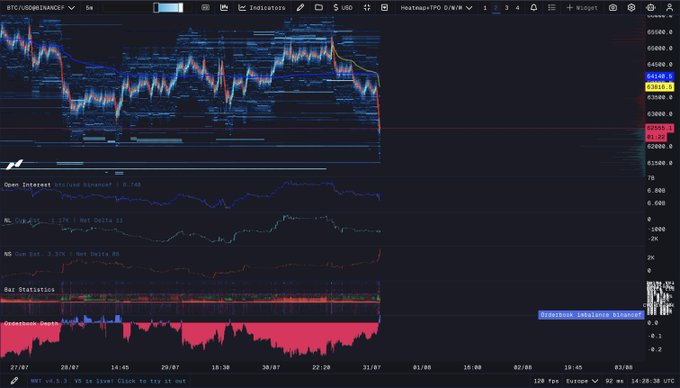Click the help lifebuoy icon
680x388 pixels.
click(651, 7)
